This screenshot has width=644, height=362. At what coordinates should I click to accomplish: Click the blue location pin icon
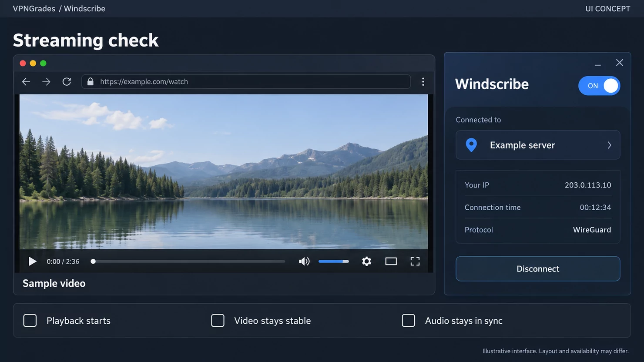471,145
